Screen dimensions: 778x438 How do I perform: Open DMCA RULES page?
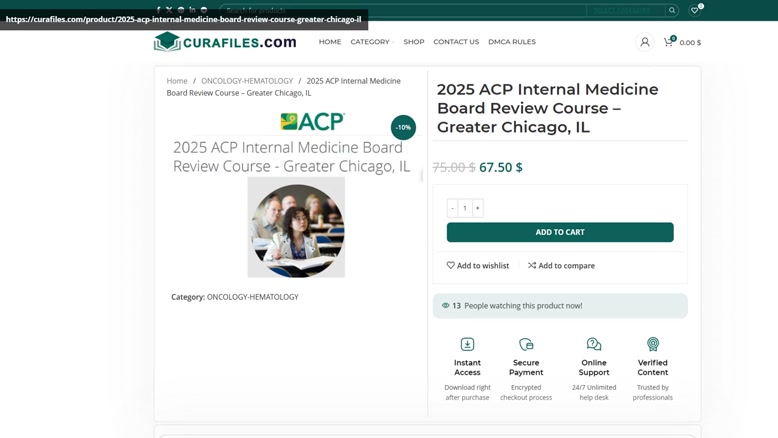point(512,42)
